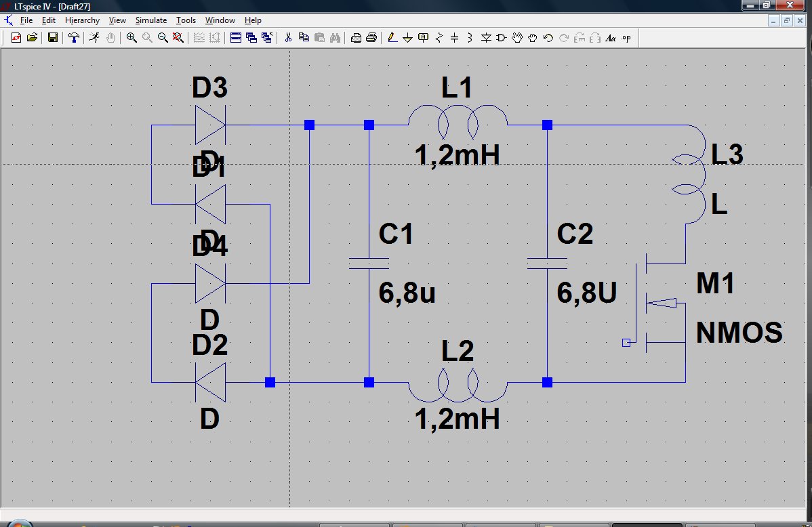This screenshot has width=812, height=527.
Task: Select the Wire pencil tool
Action: click(x=392, y=38)
